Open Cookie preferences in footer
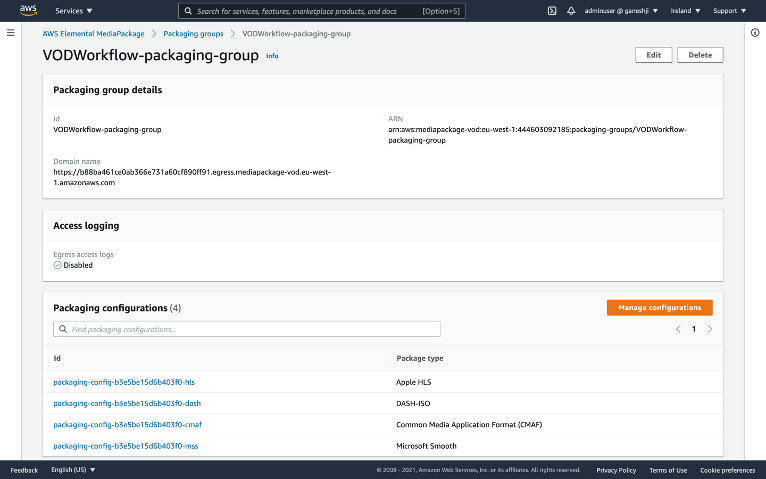766x479 pixels. click(727, 470)
